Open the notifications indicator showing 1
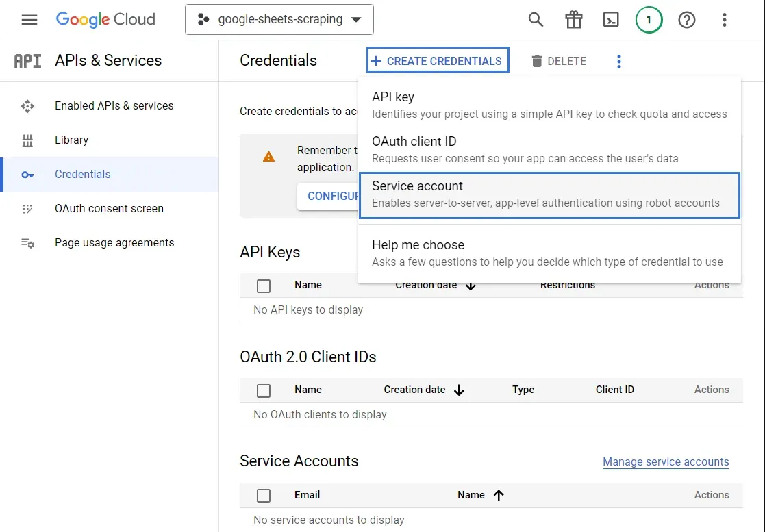765x532 pixels. pos(649,20)
